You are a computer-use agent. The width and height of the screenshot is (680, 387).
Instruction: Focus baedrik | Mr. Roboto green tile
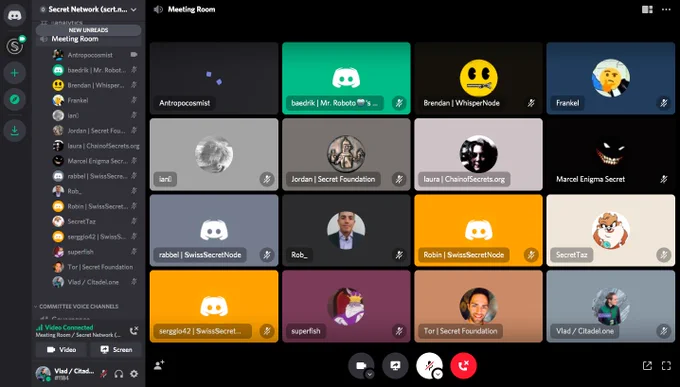point(346,78)
